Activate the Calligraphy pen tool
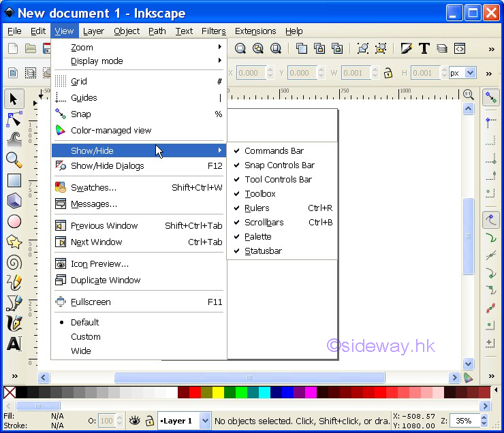504x433 pixels. 14,323
